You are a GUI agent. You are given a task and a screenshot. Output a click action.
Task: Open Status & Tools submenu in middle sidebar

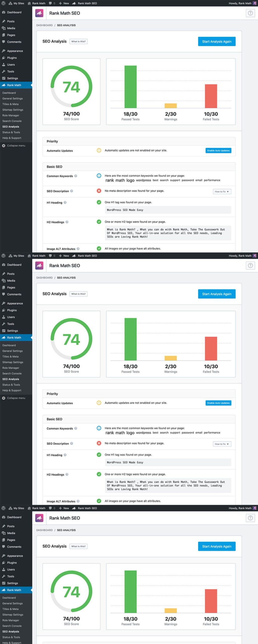11,385
